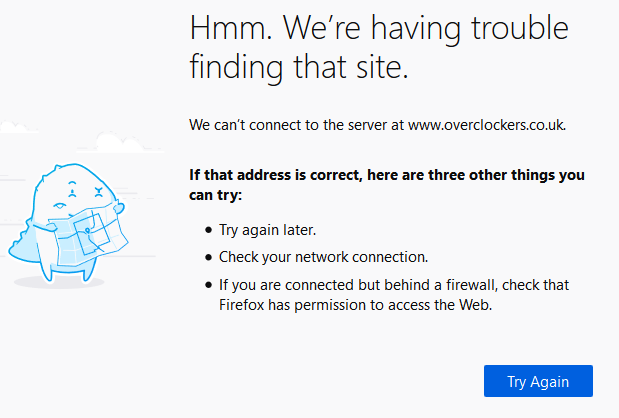Image resolution: width=619 pixels, height=418 pixels.
Task: Click the www.overclockers.co.uk address text
Action: point(487,125)
